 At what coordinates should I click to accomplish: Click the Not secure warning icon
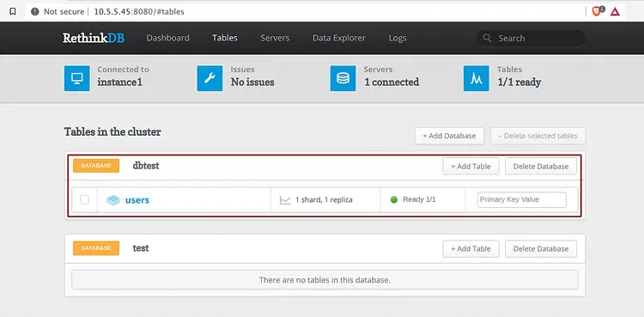coord(35,11)
